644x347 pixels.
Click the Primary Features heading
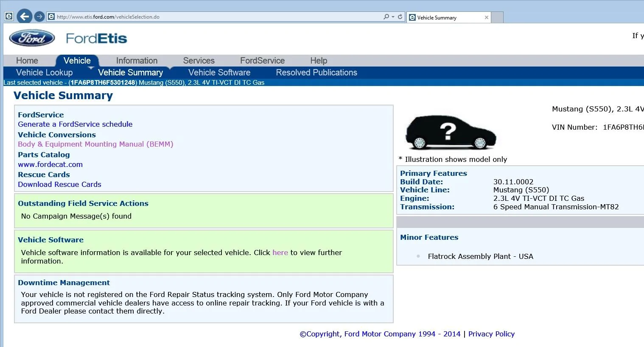pos(434,173)
